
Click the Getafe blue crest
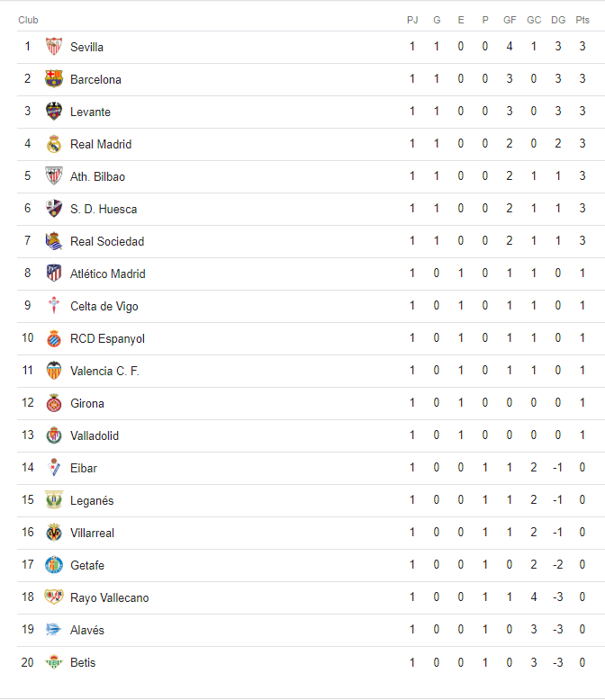tap(54, 565)
